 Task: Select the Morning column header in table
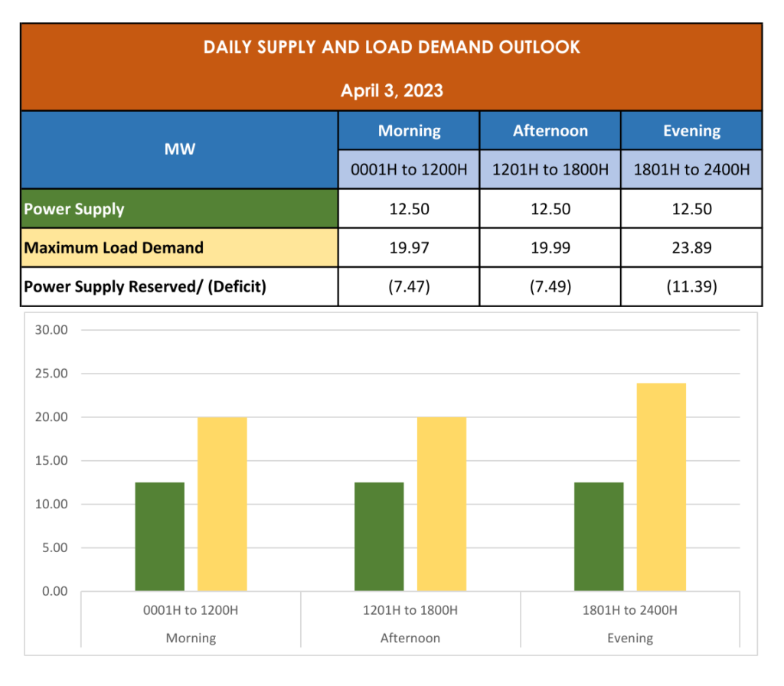(x=409, y=131)
